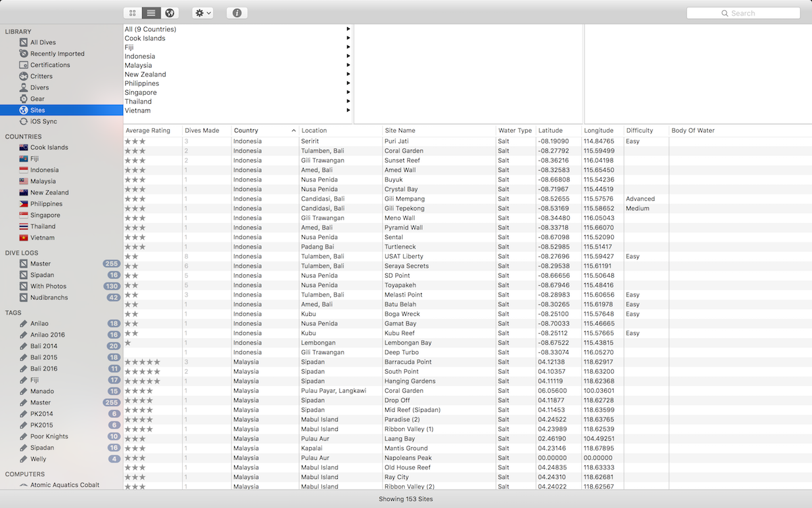Open Certifications in sidebar
812x508 pixels.
click(x=62, y=65)
